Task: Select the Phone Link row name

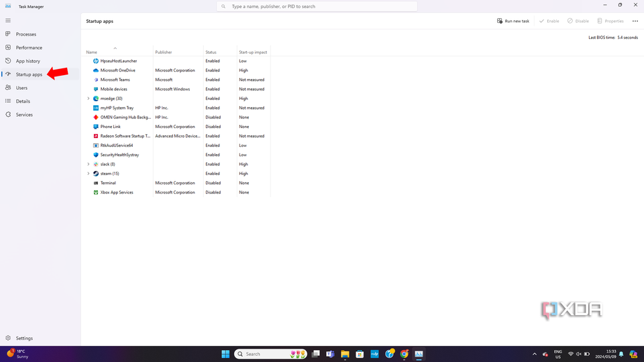Action: coord(111,127)
